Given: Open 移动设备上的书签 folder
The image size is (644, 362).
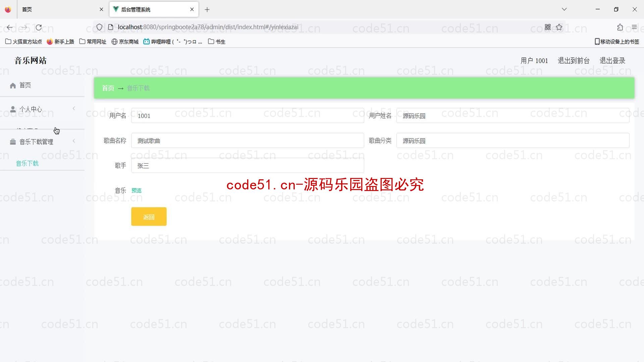Looking at the screenshot, I should [617, 42].
